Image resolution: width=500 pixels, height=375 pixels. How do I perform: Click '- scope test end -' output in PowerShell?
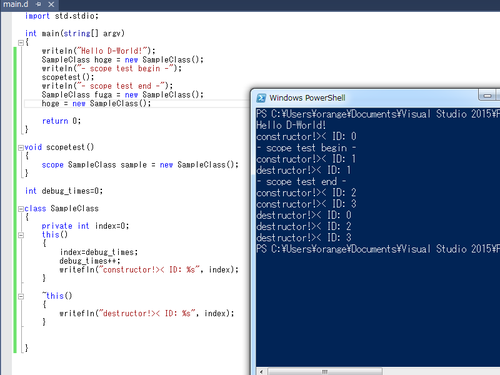[x=301, y=182]
